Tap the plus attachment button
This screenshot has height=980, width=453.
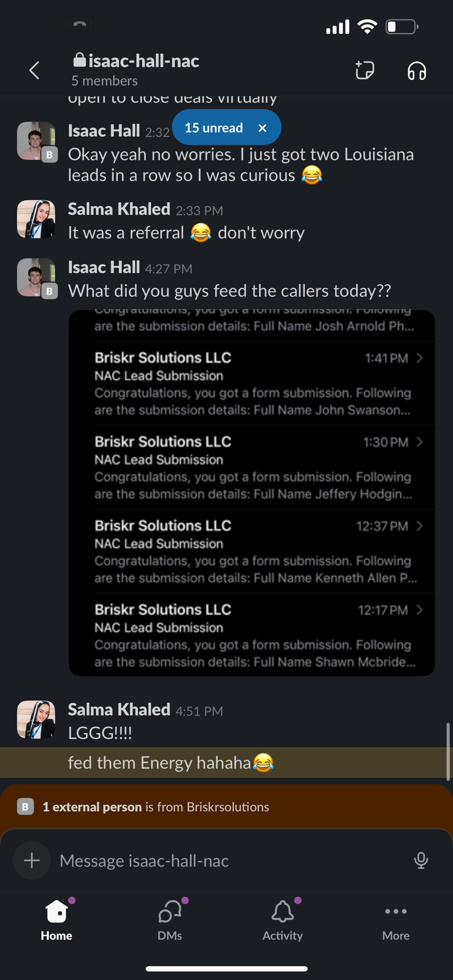coord(32,860)
